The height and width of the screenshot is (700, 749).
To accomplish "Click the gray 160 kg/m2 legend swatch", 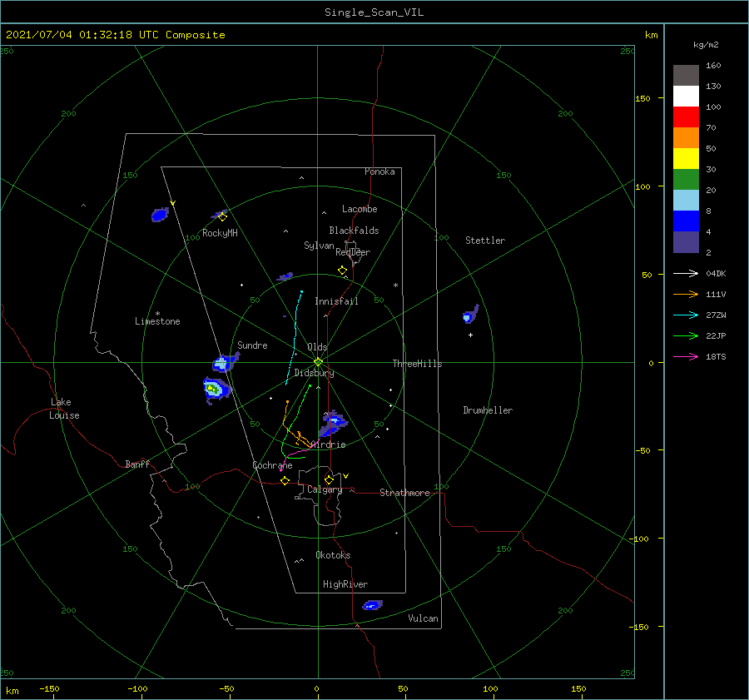I will [x=686, y=75].
